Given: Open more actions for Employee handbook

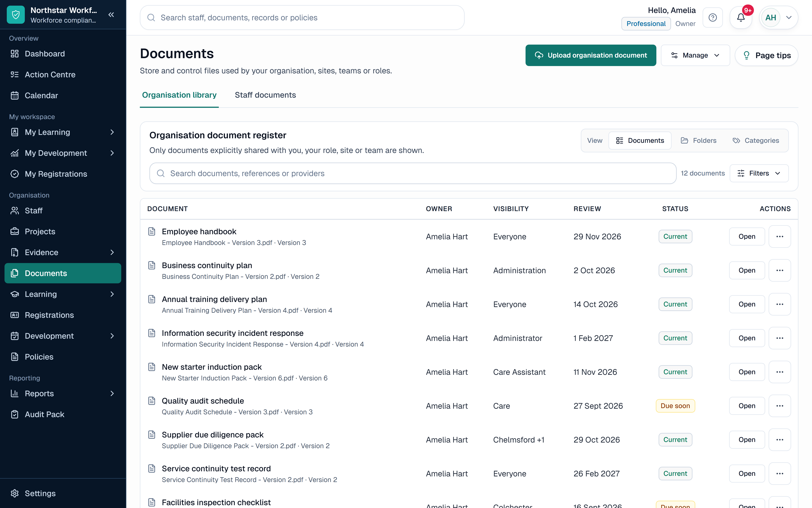Looking at the screenshot, I should pos(780,237).
